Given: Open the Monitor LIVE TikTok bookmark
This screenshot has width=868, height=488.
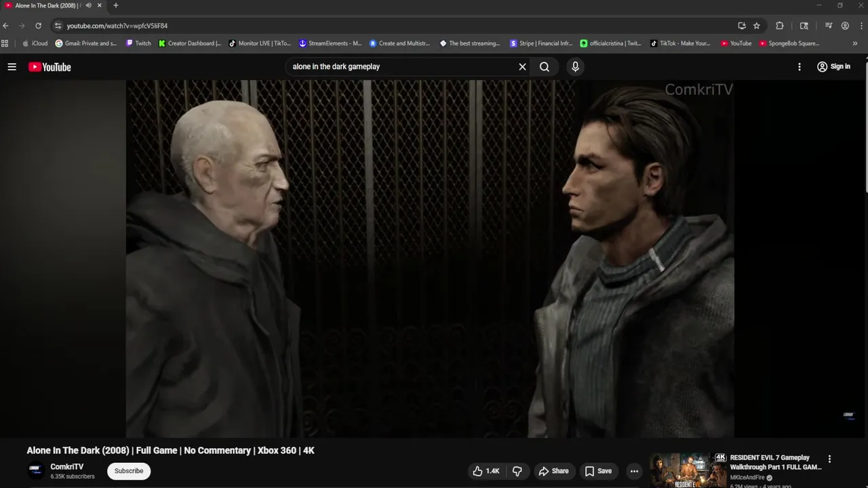Looking at the screenshot, I should [260, 43].
